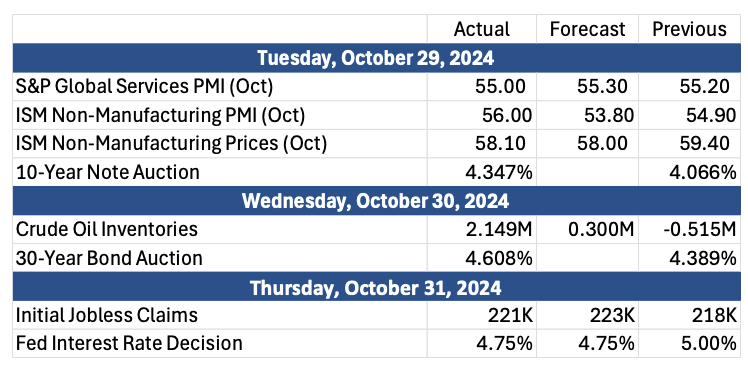Click the Wednesday, October 30, 2024 header row
Viewport: 748px width, 368px height.
(x=376, y=201)
